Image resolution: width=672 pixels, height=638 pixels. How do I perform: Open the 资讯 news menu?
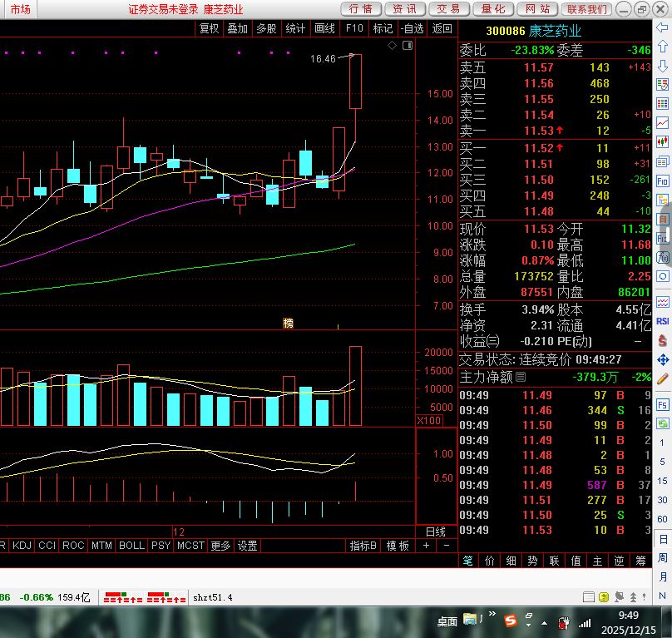(404, 9)
